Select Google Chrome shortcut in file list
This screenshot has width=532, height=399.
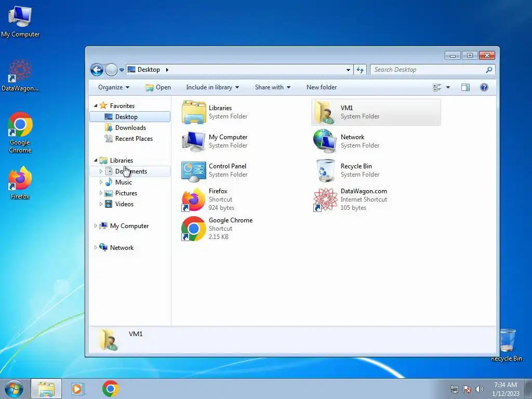(x=193, y=229)
